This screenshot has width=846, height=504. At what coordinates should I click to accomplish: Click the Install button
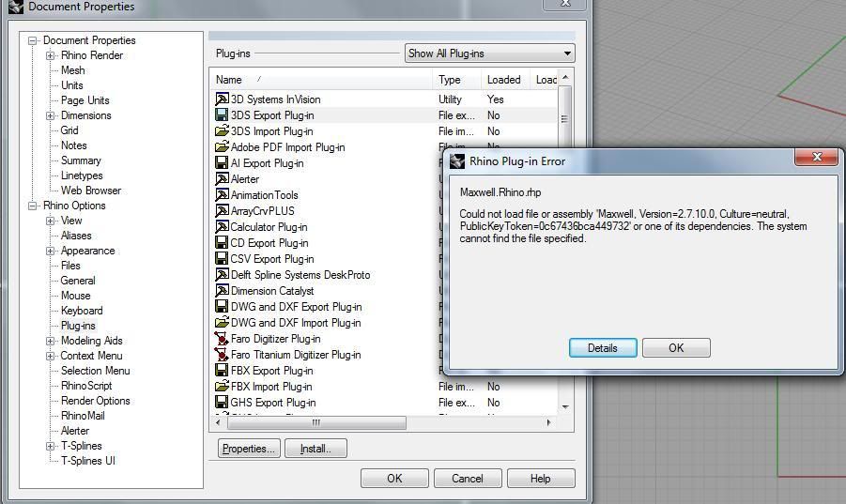(315, 449)
